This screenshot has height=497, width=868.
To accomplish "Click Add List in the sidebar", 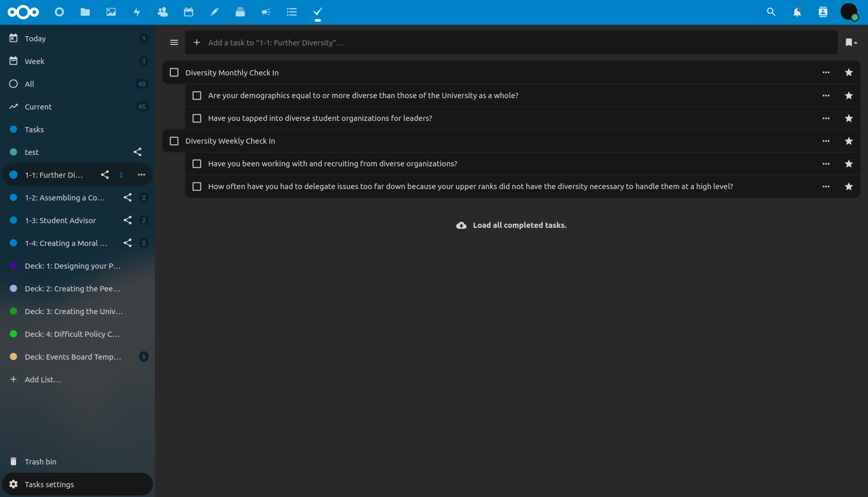I will point(41,379).
